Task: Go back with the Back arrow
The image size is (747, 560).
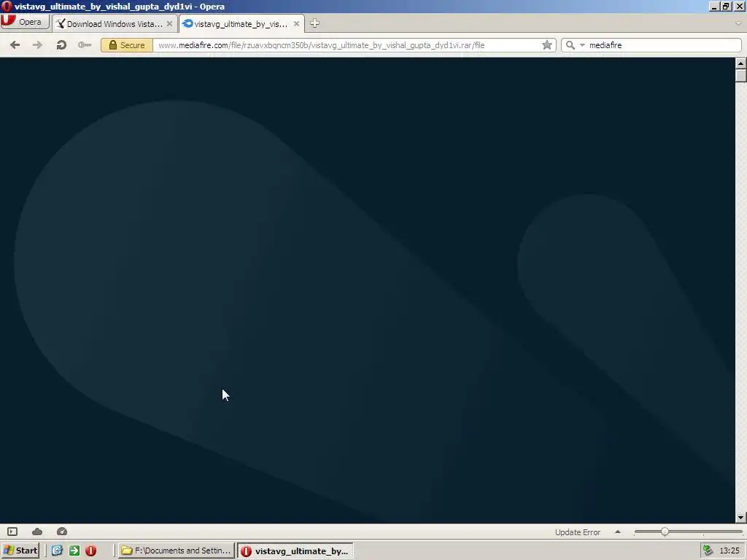Action: coord(15,44)
